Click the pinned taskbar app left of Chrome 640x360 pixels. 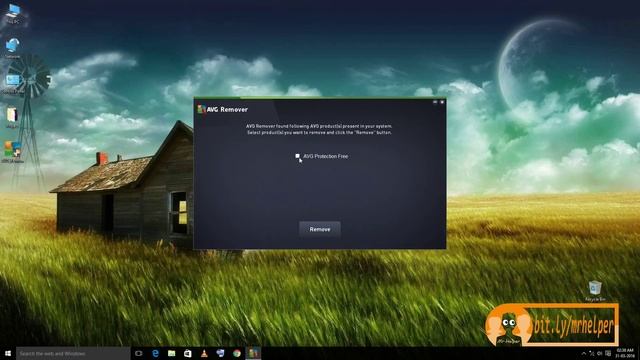pos(220,353)
